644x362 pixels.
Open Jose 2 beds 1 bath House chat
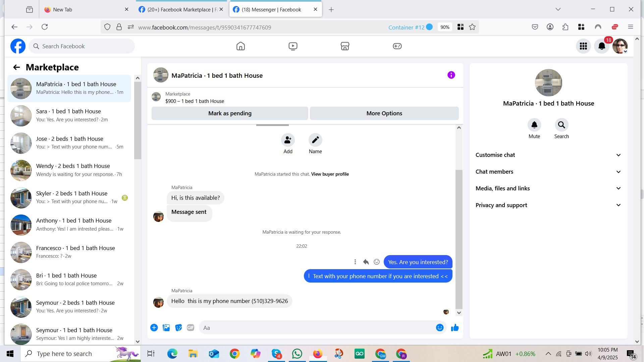(x=69, y=143)
